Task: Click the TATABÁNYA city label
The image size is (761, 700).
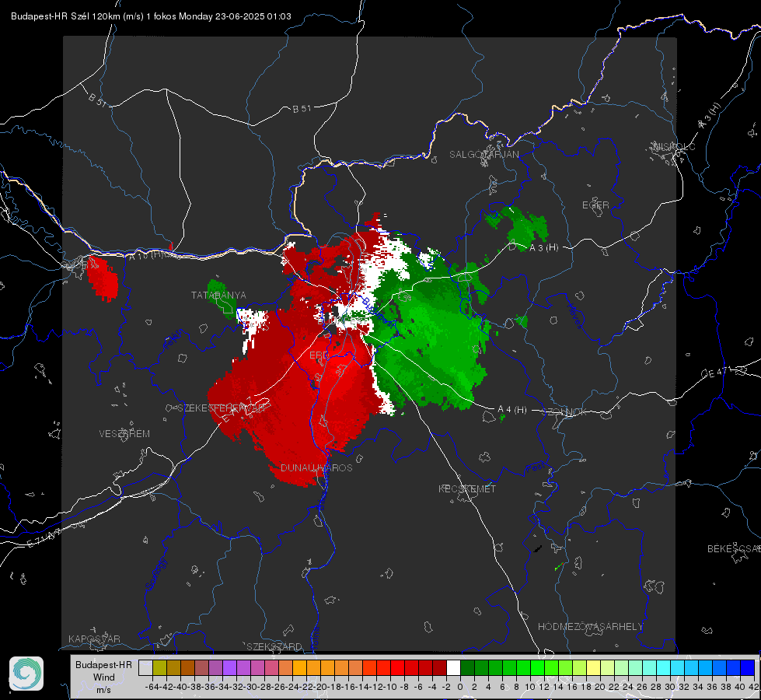Action: [x=218, y=295]
